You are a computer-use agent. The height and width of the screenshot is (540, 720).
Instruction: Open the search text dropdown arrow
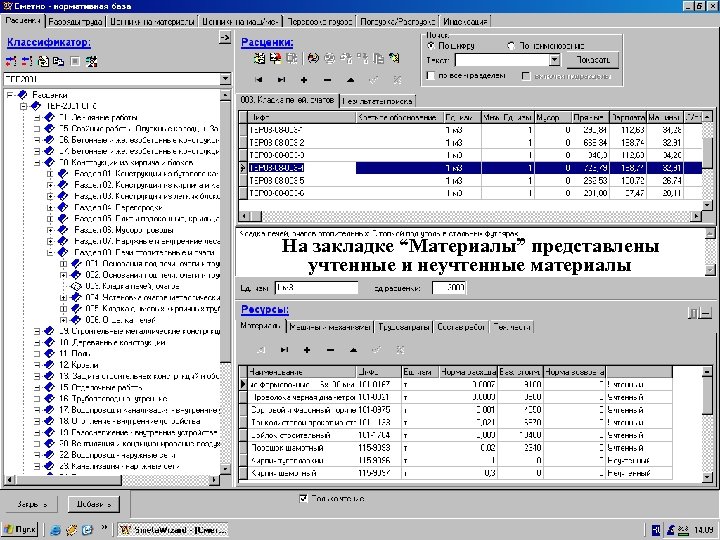555,60
